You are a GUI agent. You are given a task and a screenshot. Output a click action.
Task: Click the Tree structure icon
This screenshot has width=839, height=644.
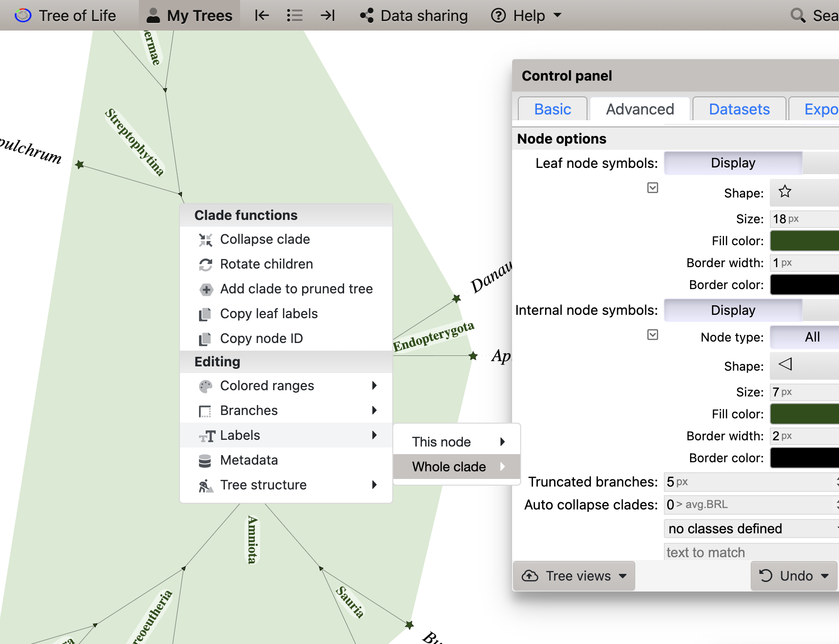tap(206, 486)
